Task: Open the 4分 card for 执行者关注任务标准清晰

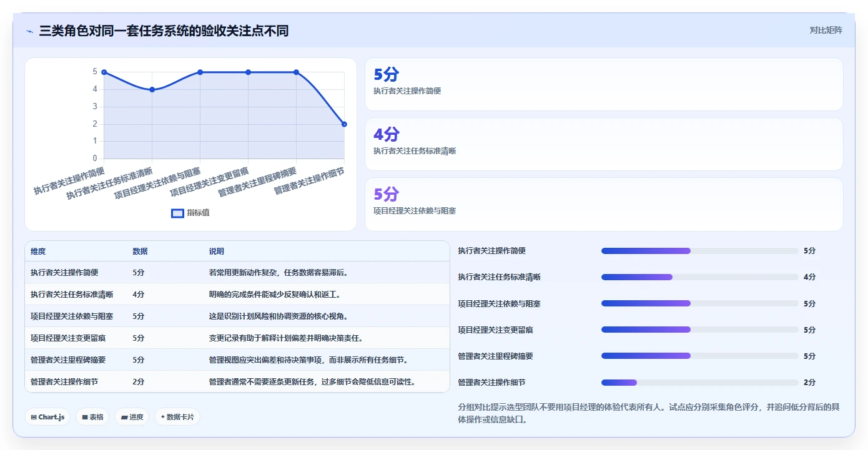Action: coord(604,144)
